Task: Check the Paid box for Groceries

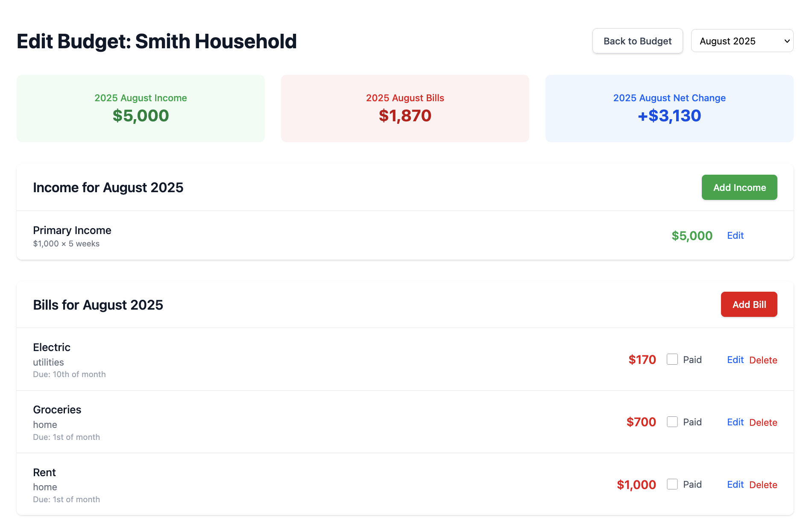Action: 672,422
